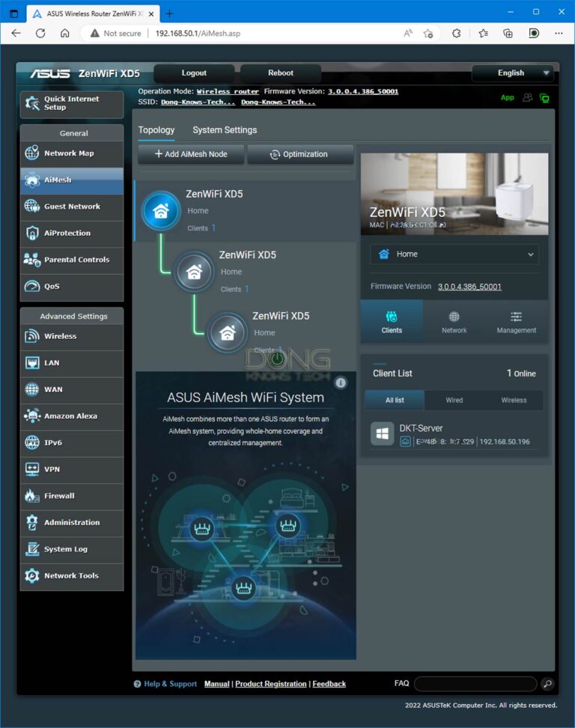Open Guest Network settings
Viewport: 575px width, 728px height.
pos(71,207)
